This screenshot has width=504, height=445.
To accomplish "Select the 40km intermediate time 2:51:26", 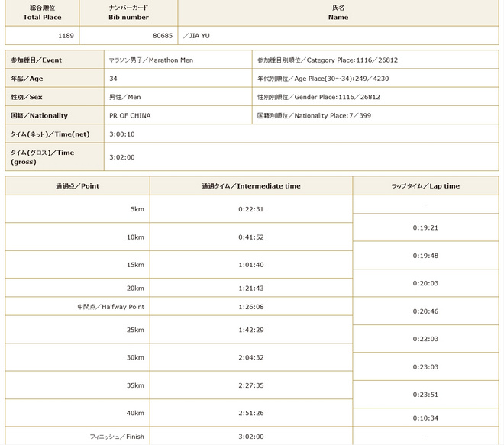I will (250, 413).
